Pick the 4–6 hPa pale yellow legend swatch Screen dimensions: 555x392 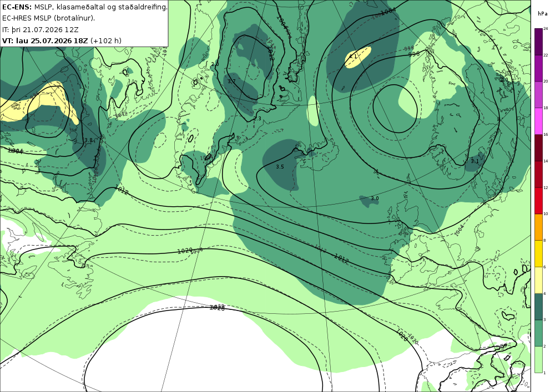(538, 281)
